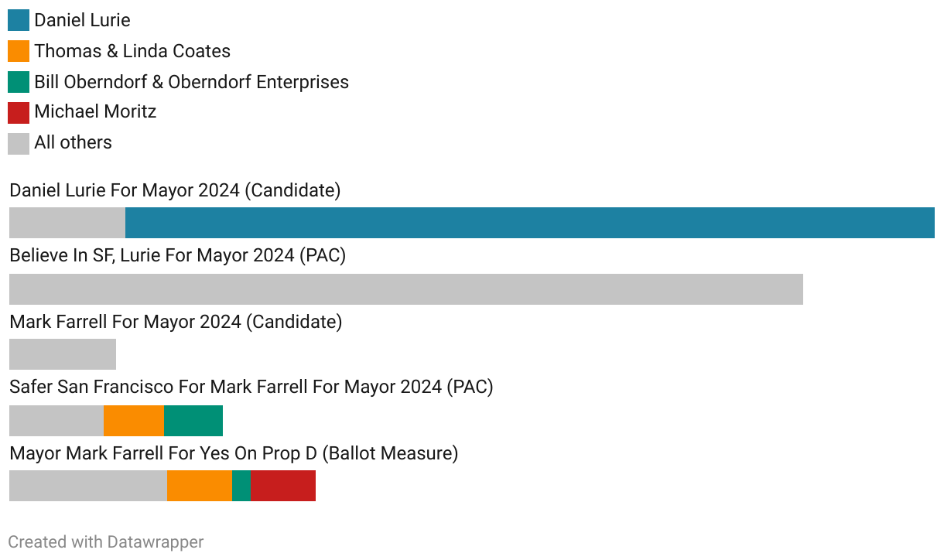Click the blue segment of Daniel Lurie candidate bar
944x560 pixels.
[x=530, y=223]
